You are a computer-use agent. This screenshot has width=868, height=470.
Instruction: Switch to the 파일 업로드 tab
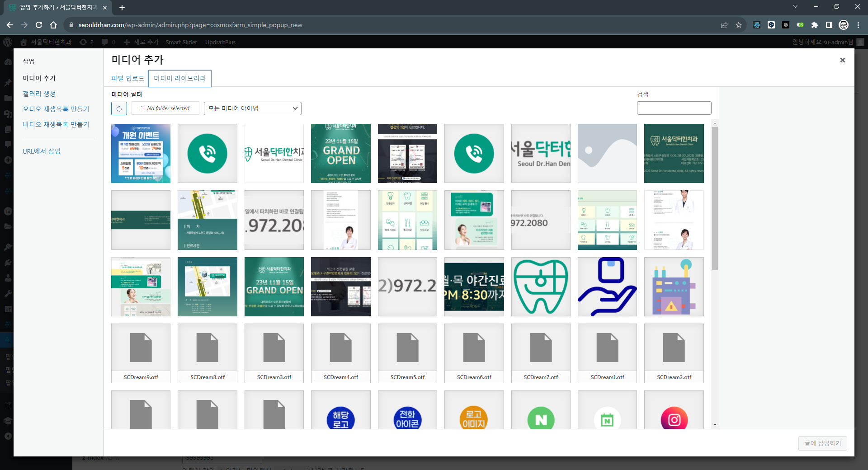[127, 78]
